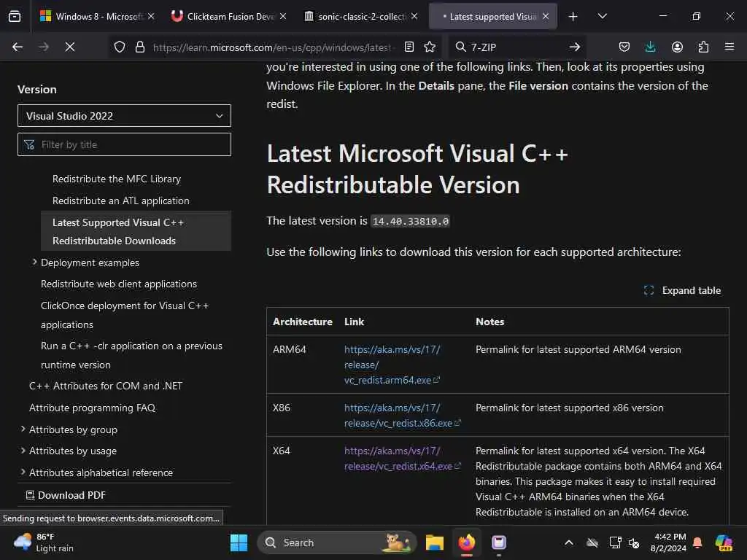The image size is (747, 560).
Task: Open notifications bell icon
Action: (x=697, y=542)
